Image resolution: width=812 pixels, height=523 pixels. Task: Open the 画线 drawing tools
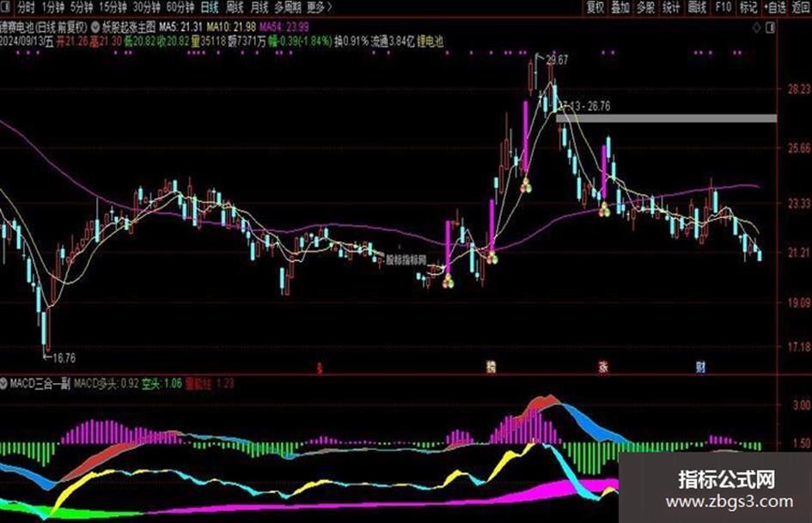click(697, 7)
